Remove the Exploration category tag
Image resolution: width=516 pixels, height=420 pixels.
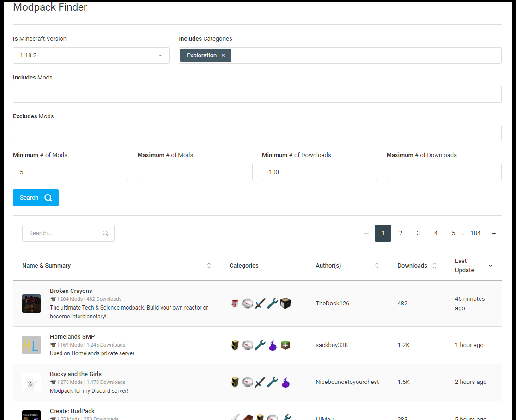223,55
